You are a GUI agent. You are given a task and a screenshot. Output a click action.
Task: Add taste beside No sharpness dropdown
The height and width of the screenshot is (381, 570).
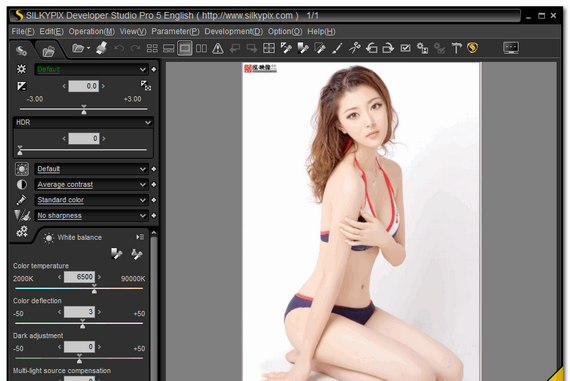[x=154, y=216]
